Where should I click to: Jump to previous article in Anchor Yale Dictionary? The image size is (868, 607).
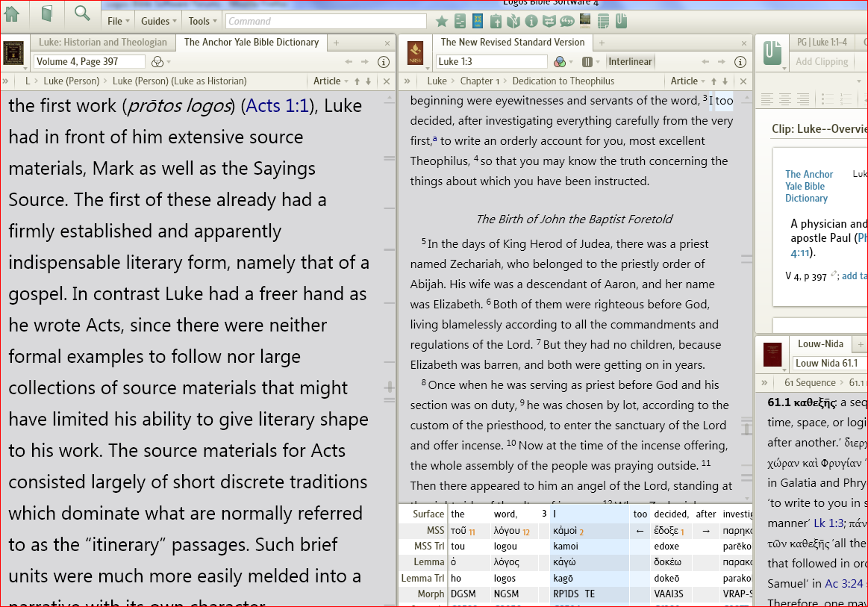coord(357,81)
